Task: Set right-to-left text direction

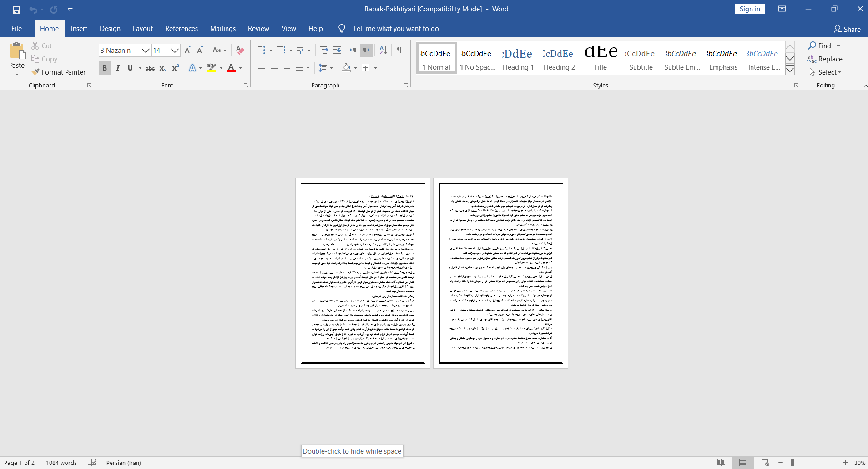Action: click(x=366, y=50)
